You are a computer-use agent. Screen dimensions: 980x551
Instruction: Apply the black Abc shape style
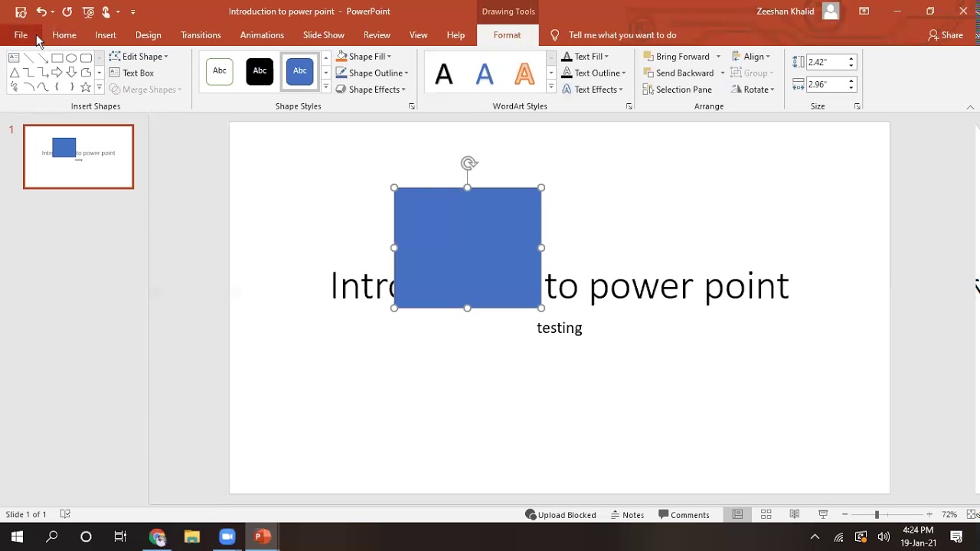[x=260, y=71]
